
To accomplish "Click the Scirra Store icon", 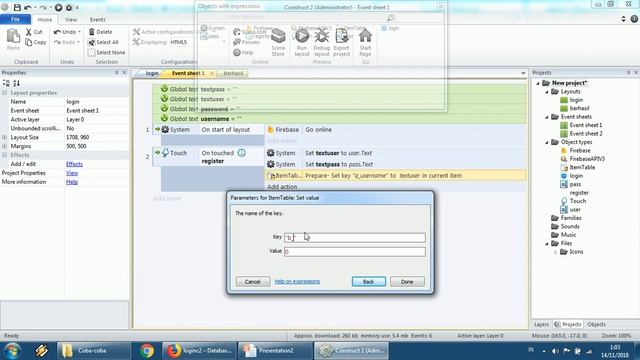I will (x=278, y=37).
